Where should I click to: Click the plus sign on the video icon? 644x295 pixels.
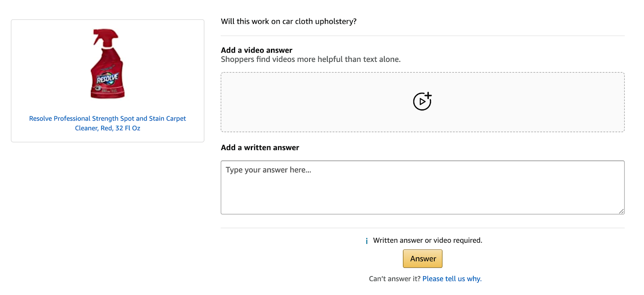click(428, 96)
